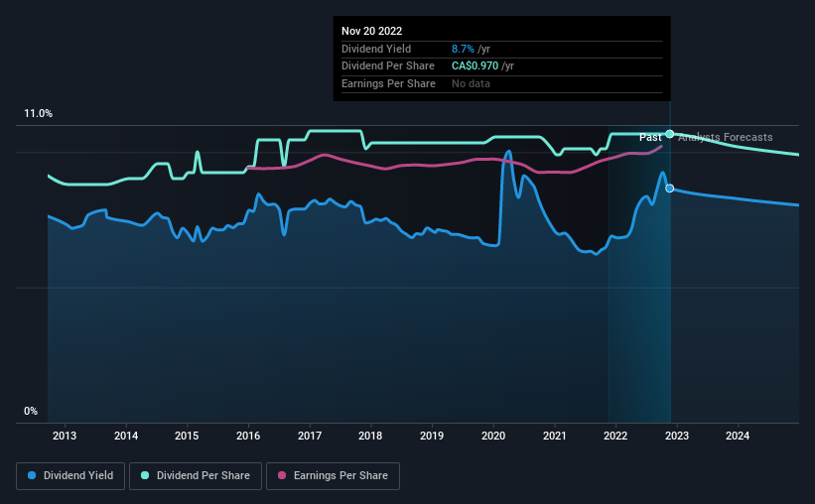Select the teal dividend per share data point marker
Image resolution: width=815 pixels, height=504 pixels.
[x=670, y=134]
